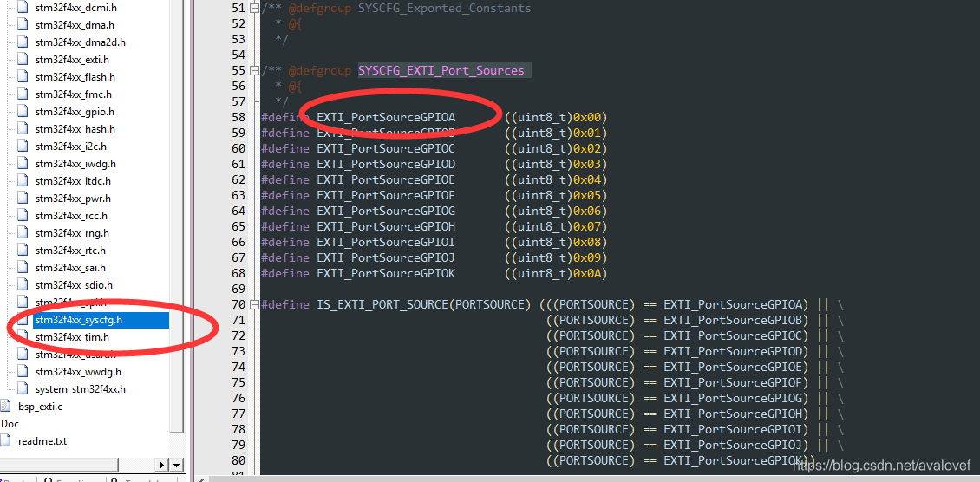Screen dimensions: 980x482
Task: Click the IS_EXTI_PORT_SOURCE macro name
Action: (382, 304)
